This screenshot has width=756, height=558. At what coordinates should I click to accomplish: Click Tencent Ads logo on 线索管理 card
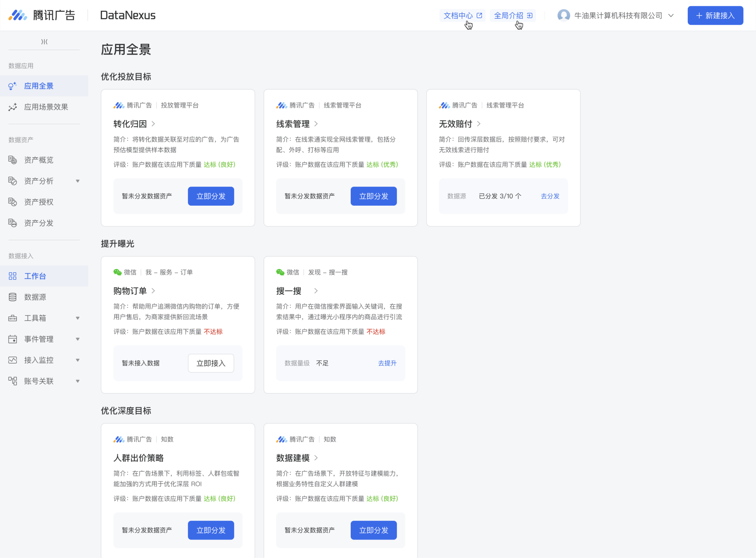click(x=282, y=105)
